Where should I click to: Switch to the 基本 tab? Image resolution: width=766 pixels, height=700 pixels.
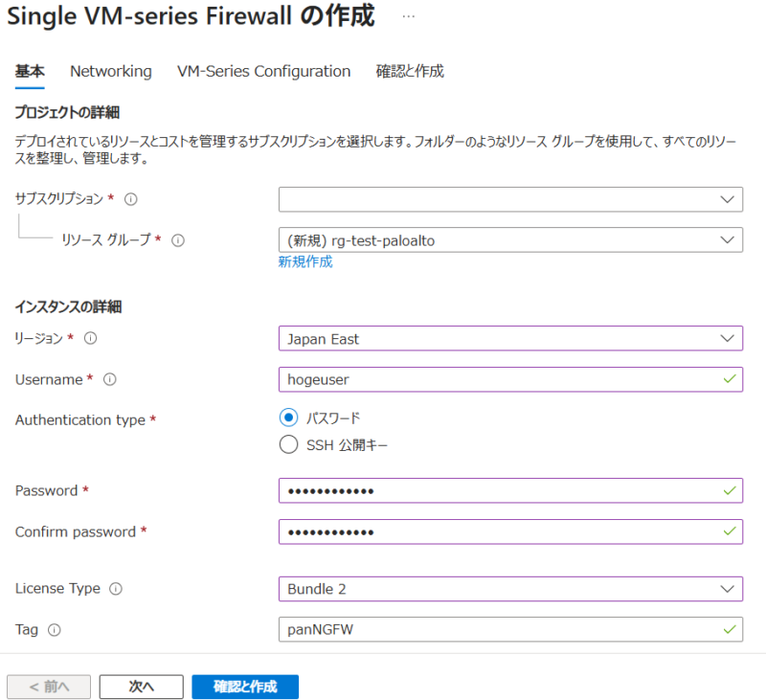pos(30,71)
